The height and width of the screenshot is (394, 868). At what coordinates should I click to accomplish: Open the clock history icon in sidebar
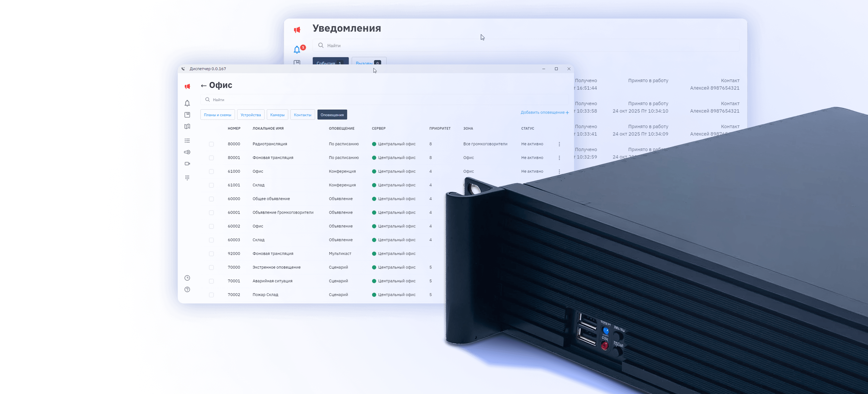point(187,278)
